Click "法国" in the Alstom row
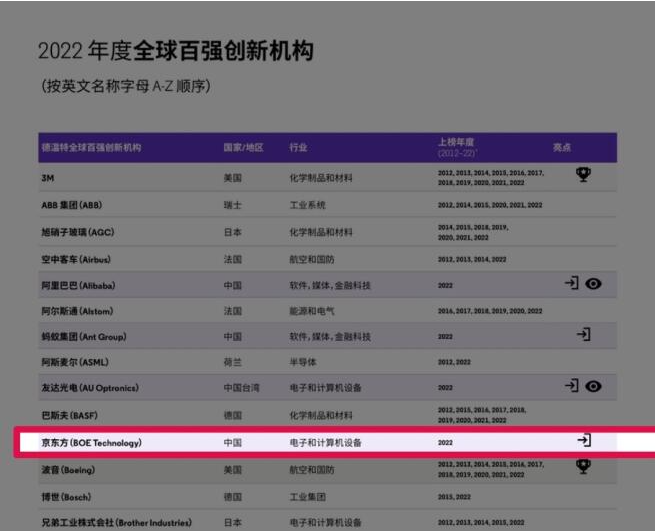This screenshot has width=655, height=531. pos(233,311)
